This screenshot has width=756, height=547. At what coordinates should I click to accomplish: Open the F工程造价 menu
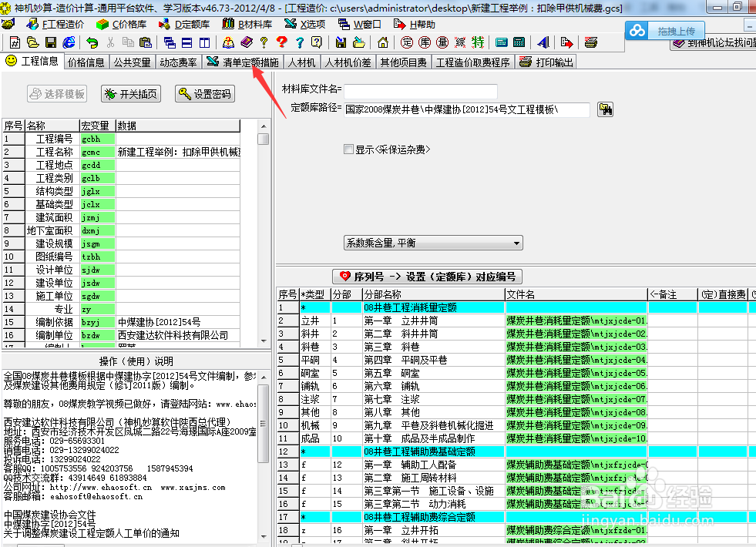pyautogui.click(x=55, y=25)
